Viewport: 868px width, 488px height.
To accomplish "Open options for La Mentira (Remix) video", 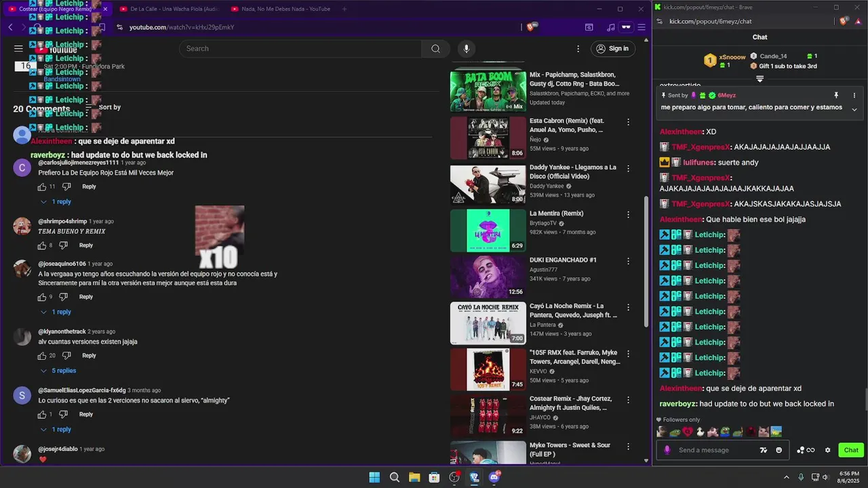I will coord(628,214).
